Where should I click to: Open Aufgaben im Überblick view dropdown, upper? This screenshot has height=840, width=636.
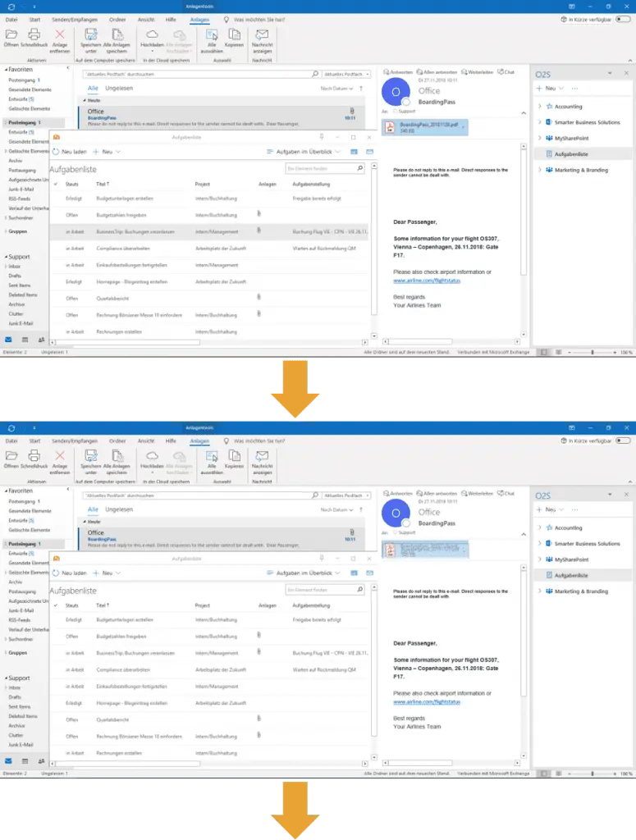point(304,152)
